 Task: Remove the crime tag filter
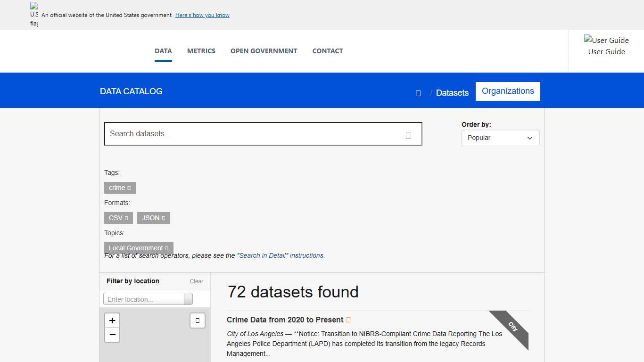point(128,188)
